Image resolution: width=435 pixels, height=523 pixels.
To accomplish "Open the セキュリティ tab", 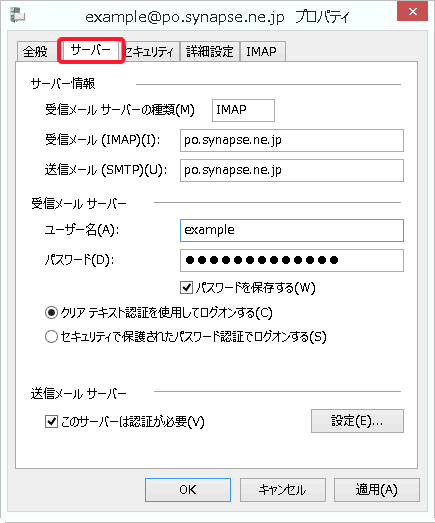I will click(x=149, y=52).
